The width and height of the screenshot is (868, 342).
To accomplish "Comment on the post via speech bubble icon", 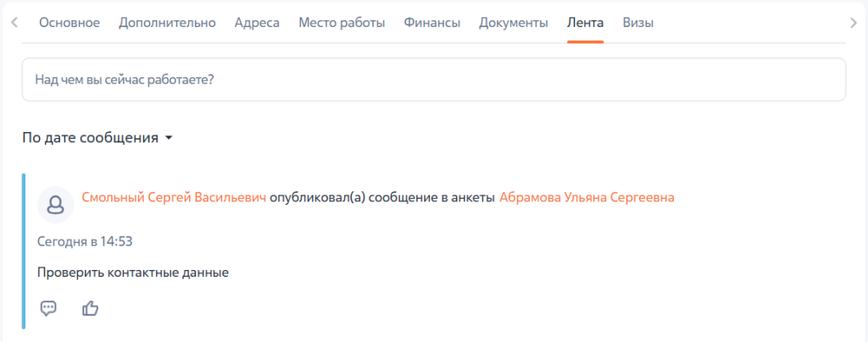I will pos(48,308).
